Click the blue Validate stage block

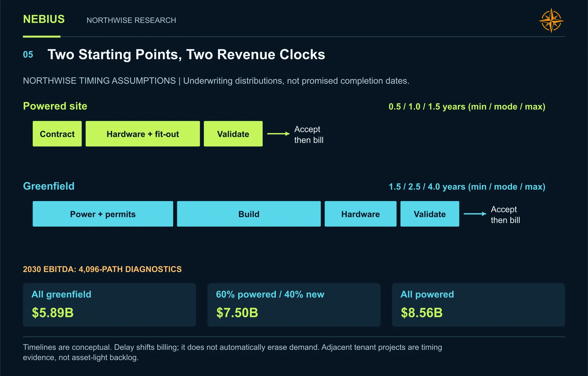click(x=430, y=214)
